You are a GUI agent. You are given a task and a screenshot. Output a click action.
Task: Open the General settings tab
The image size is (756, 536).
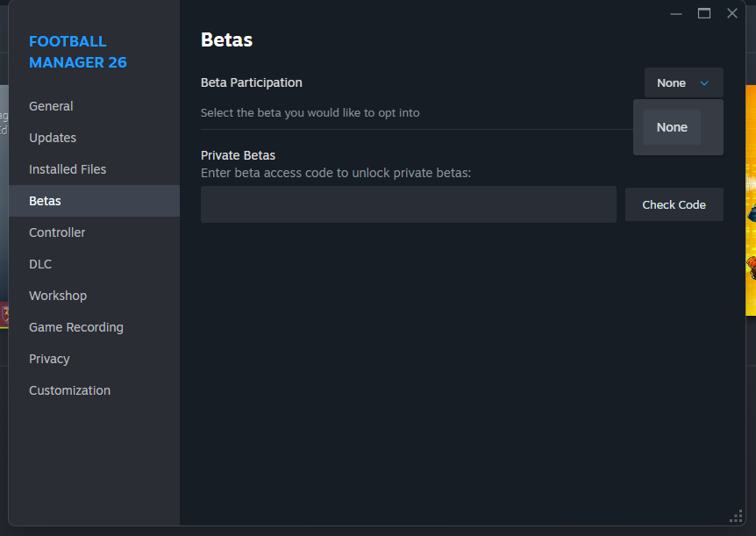(51, 106)
